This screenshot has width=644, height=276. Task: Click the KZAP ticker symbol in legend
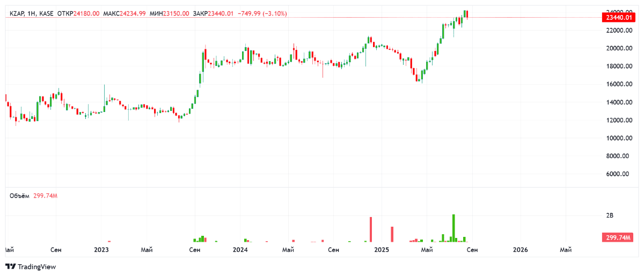tap(17, 13)
